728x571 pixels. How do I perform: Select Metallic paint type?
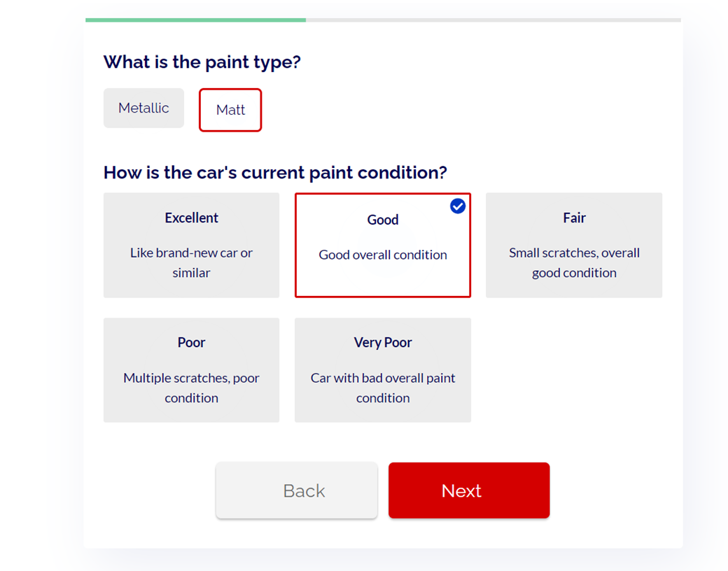point(144,108)
